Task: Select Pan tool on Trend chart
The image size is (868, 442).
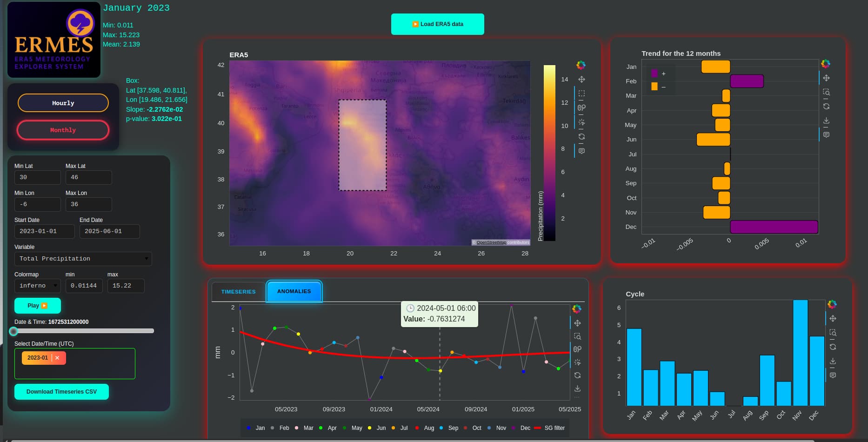Action: (826, 78)
